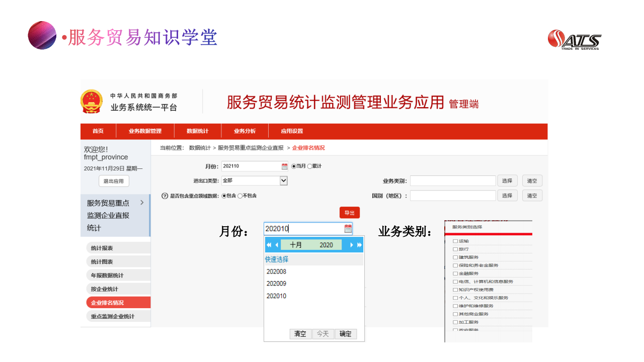Click the 月份 input showing 202110
The height and width of the screenshot is (362, 644).
[x=255, y=166]
